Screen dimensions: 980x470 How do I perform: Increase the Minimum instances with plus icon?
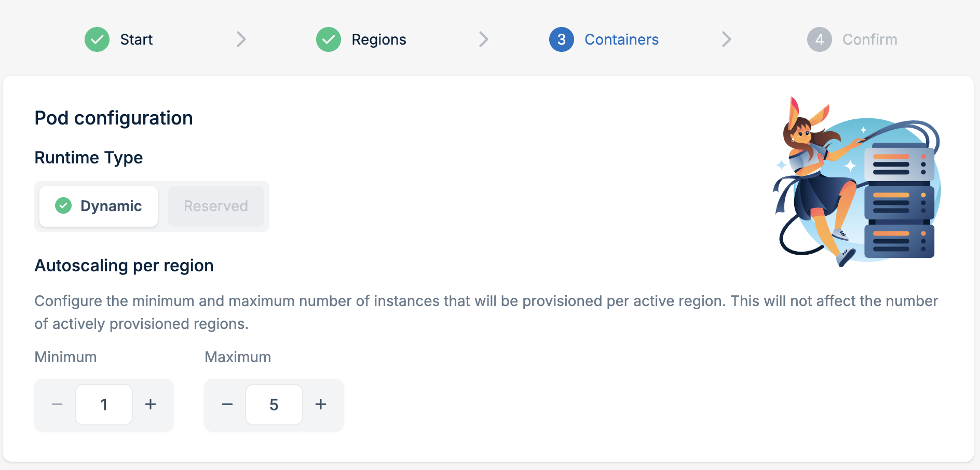[151, 405]
